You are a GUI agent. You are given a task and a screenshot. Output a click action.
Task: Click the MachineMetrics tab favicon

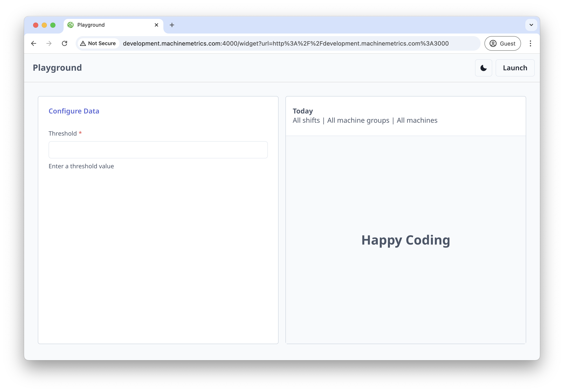pyautogui.click(x=70, y=25)
